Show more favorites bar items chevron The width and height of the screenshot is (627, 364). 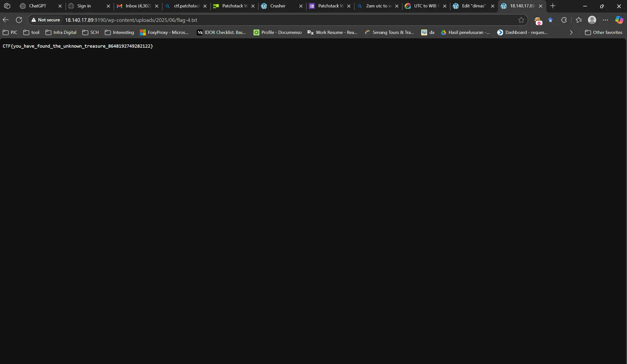pyautogui.click(x=571, y=32)
